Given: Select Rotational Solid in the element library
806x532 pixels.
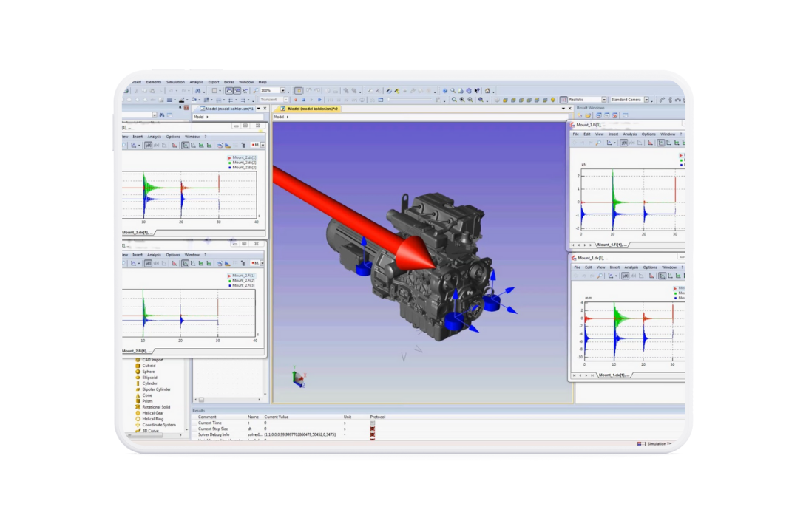Looking at the screenshot, I should pos(152,407).
